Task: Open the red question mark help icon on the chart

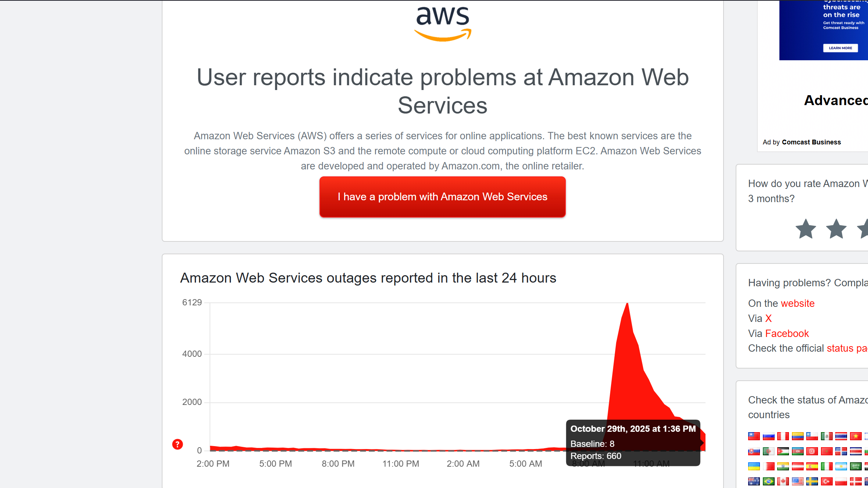Action: point(178,444)
